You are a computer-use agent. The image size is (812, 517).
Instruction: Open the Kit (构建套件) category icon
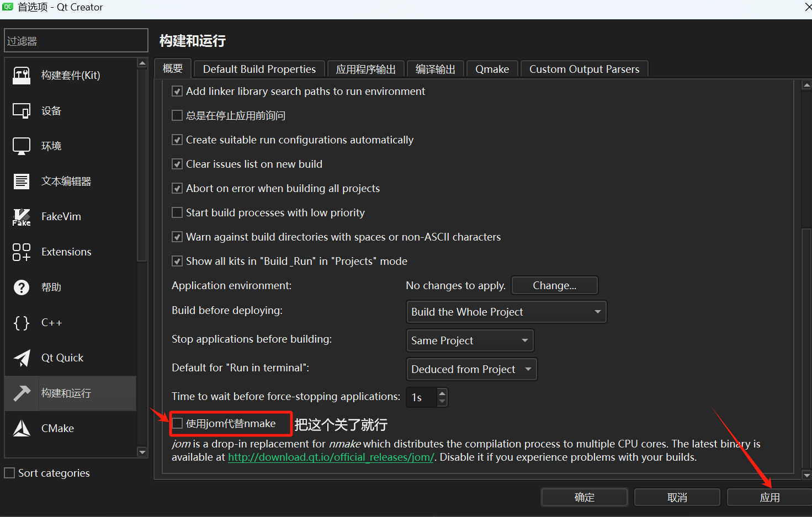pyautogui.click(x=22, y=76)
